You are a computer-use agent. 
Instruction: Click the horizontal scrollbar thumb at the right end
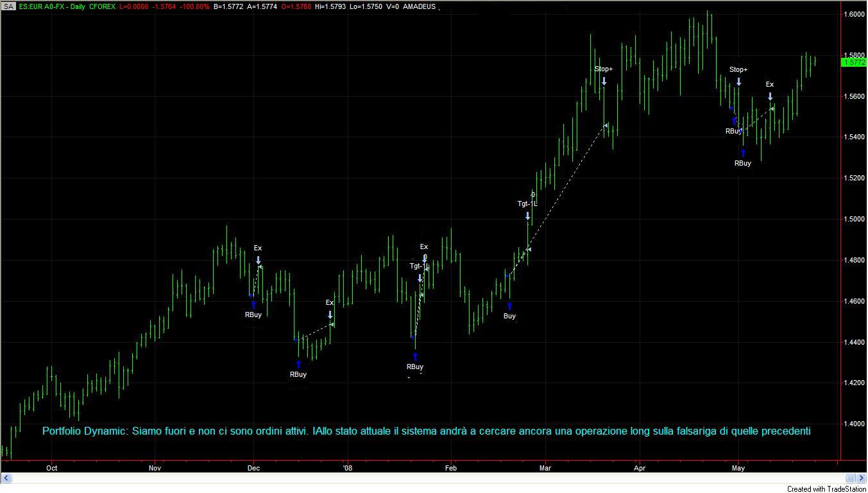pos(851,478)
